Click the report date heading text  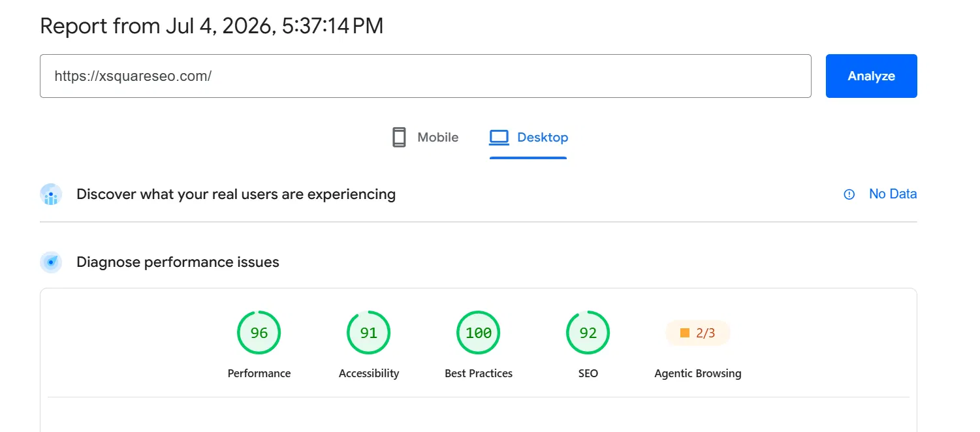point(212,25)
